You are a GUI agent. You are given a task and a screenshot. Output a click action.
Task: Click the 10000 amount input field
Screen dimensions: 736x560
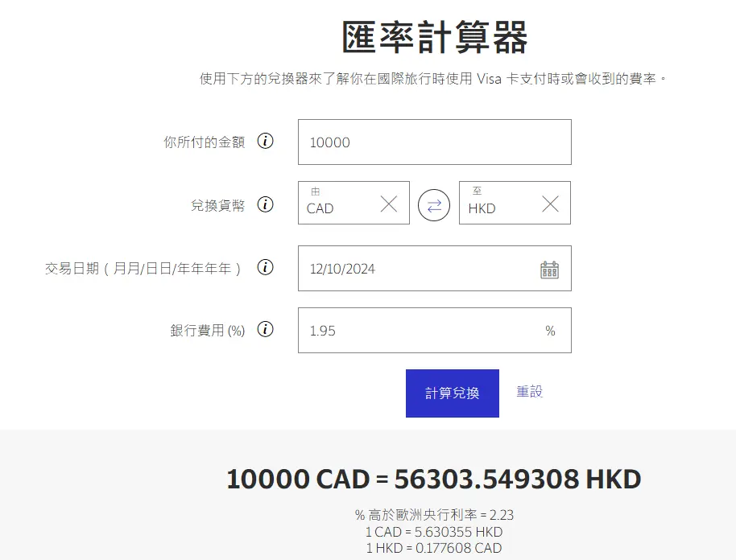tap(434, 142)
